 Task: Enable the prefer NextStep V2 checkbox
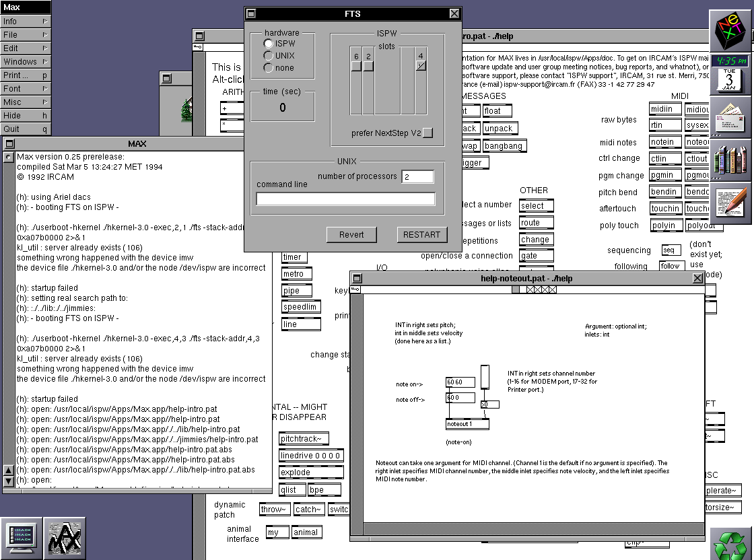click(427, 133)
